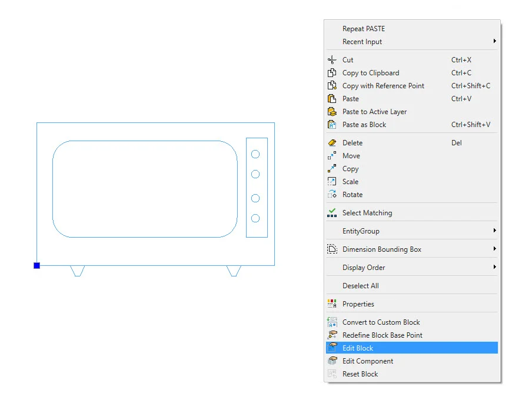
Task: Click the blue grip at block base point
Action: [36, 266]
